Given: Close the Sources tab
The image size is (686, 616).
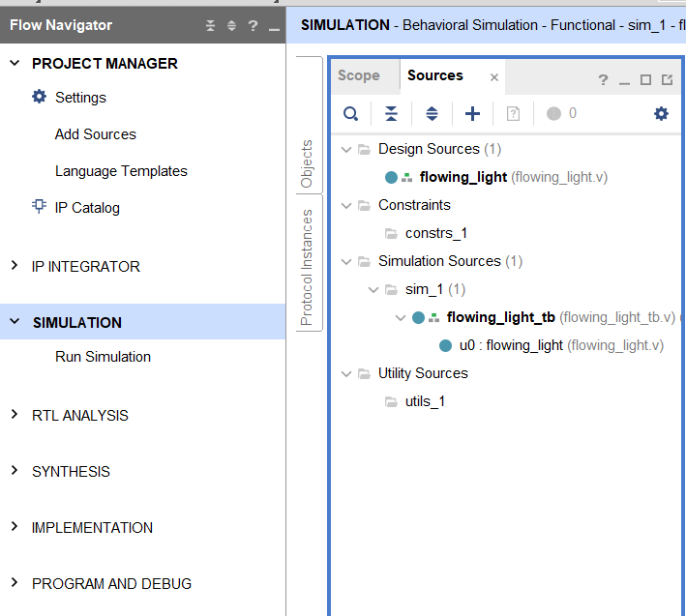Looking at the screenshot, I should [494, 77].
